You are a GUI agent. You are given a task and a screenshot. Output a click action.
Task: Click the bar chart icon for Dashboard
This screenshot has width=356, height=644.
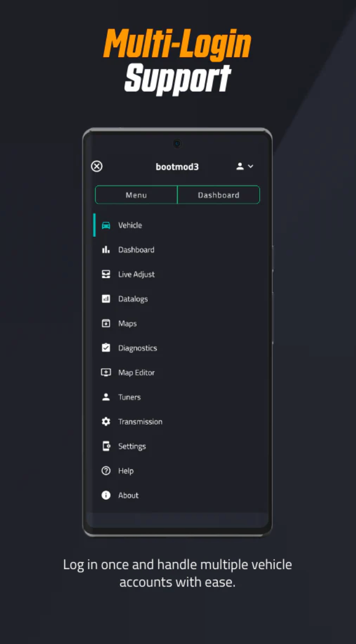(x=106, y=250)
